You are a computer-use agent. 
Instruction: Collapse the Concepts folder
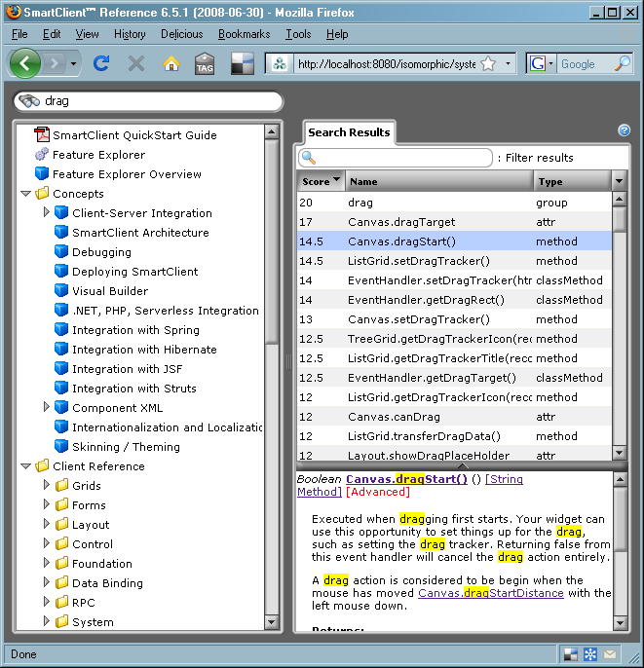(x=26, y=194)
